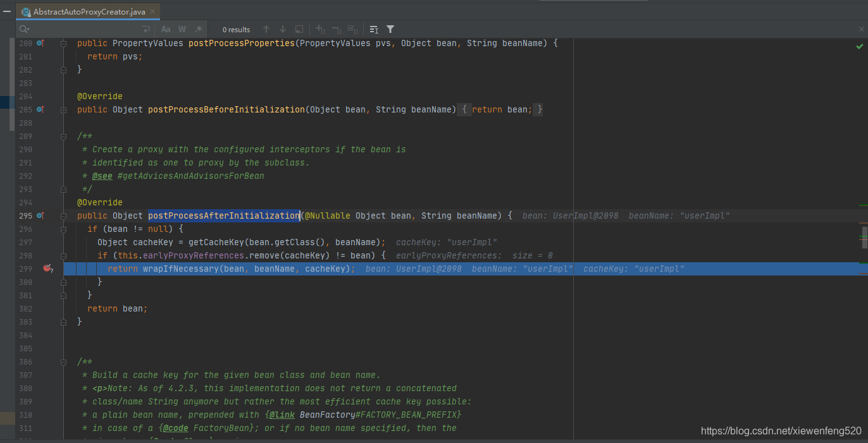Viewport: 868px width, 443px height.
Task: Go to previous occurrence up arrow
Action: (266, 29)
